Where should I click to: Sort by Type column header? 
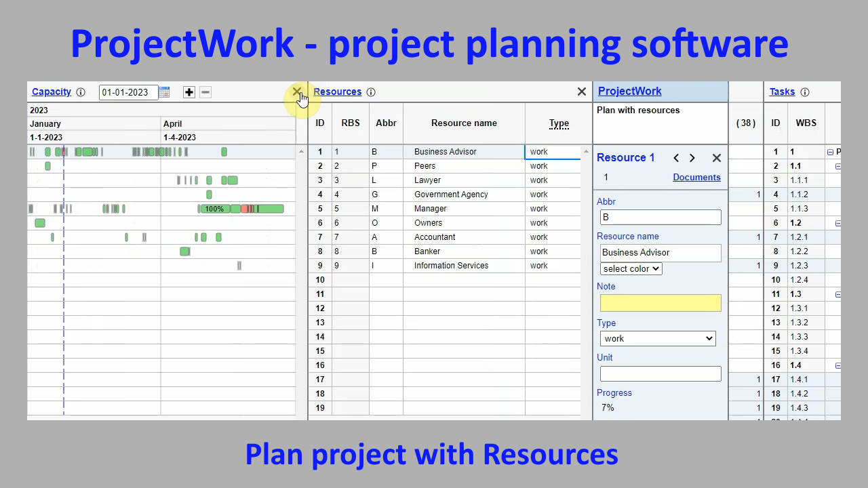[559, 123]
